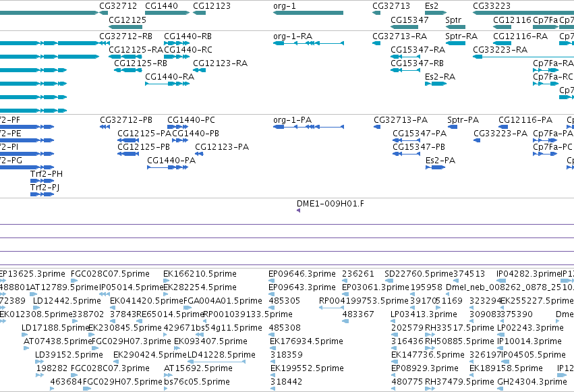
Task: Click the CG32712 gene label
Action: [x=118, y=6]
